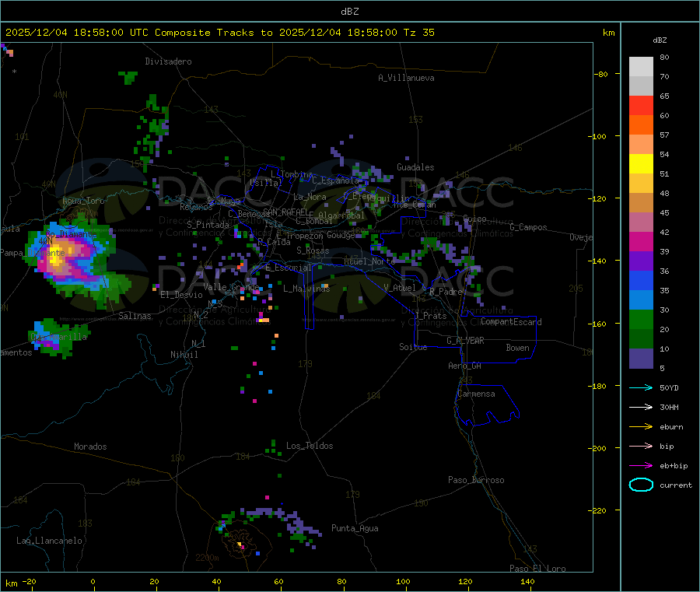Click the white 30HM arrow legend icon
The width and height of the screenshot is (700, 592).
(x=641, y=407)
